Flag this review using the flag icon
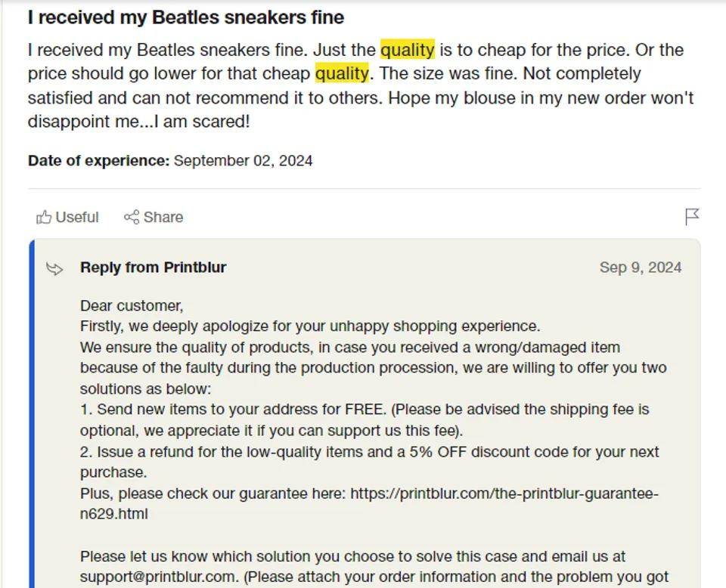 click(x=691, y=217)
